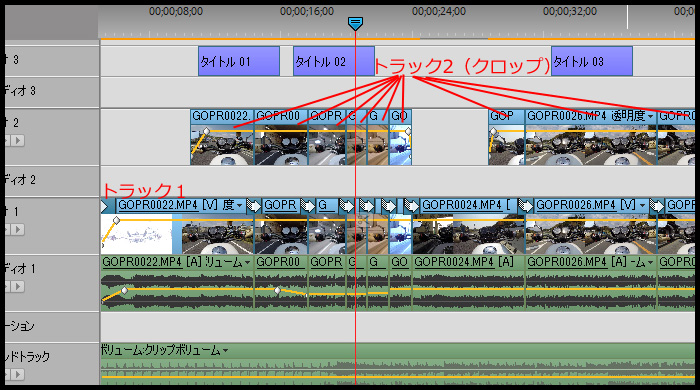
Task: Click the 00;00;16;00 mark on time ruler
Action: pyautogui.click(x=307, y=12)
